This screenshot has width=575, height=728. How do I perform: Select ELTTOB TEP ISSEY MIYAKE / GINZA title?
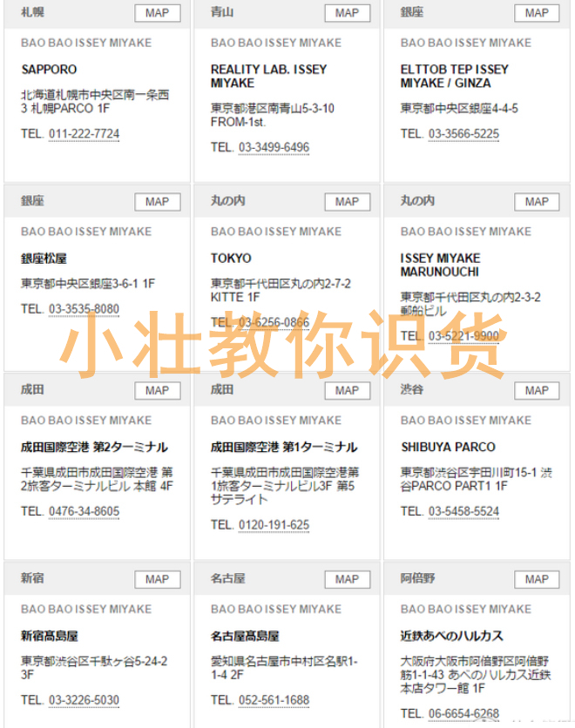(x=455, y=77)
